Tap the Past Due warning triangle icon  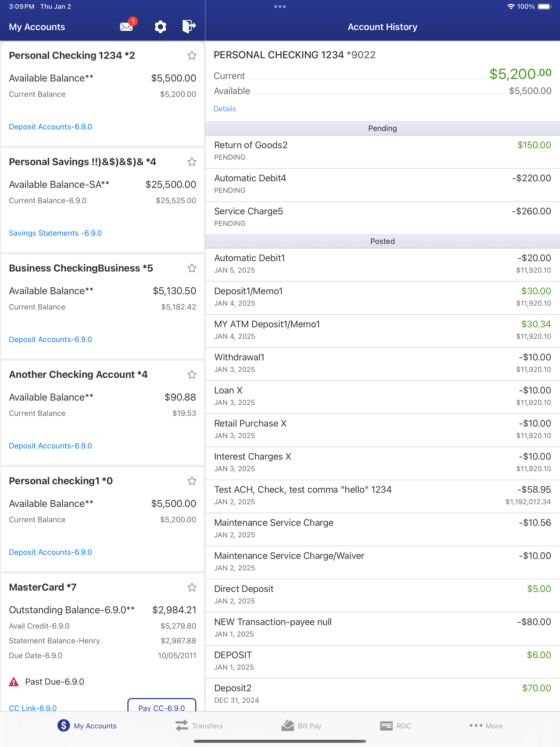[x=13, y=682]
